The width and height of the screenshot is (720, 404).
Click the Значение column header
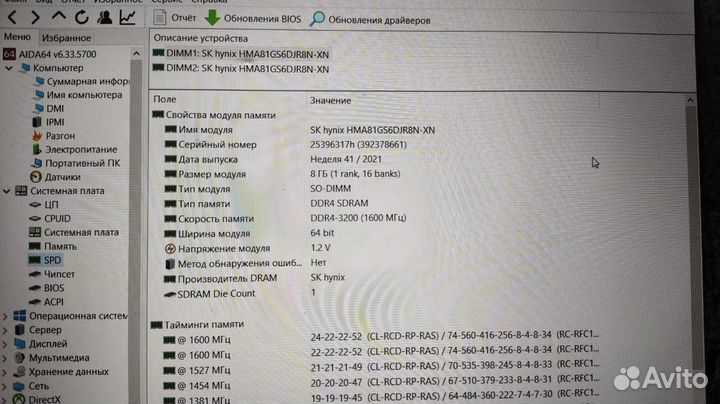331,100
